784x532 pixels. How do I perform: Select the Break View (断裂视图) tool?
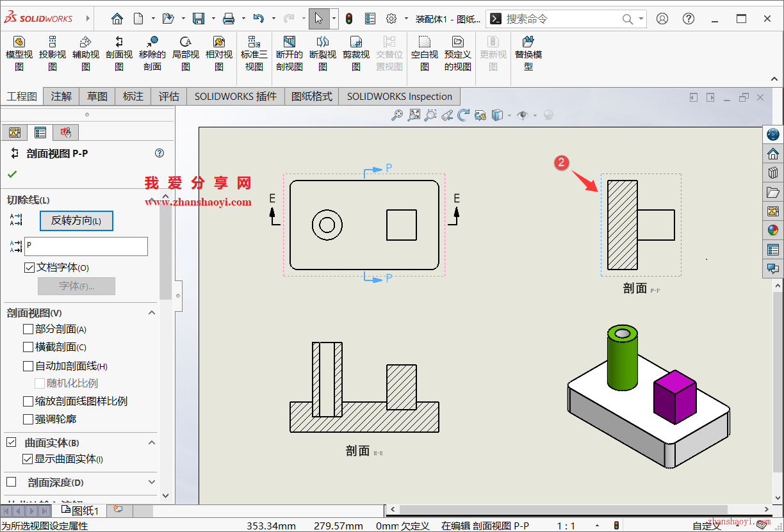pos(323,54)
